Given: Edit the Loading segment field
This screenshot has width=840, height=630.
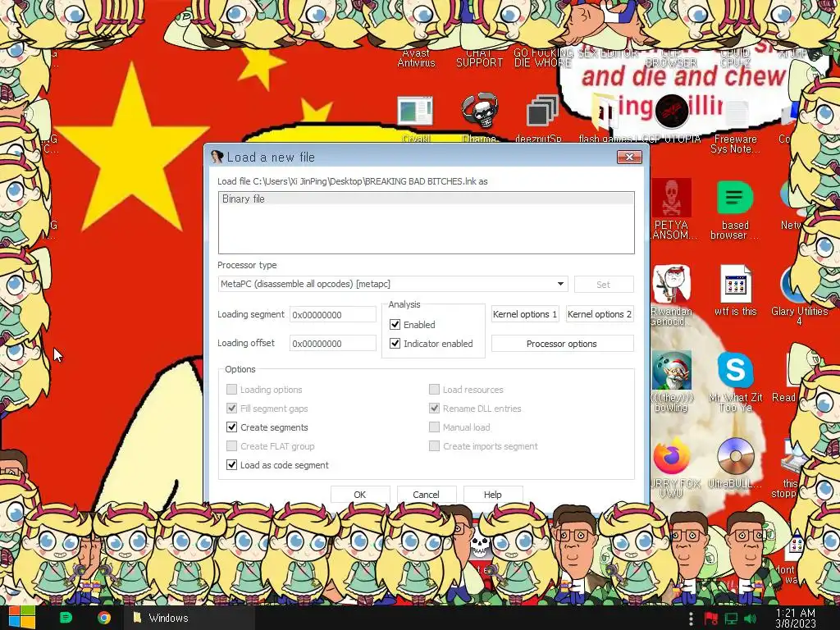Looking at the screenshot, I should (333, 314).
